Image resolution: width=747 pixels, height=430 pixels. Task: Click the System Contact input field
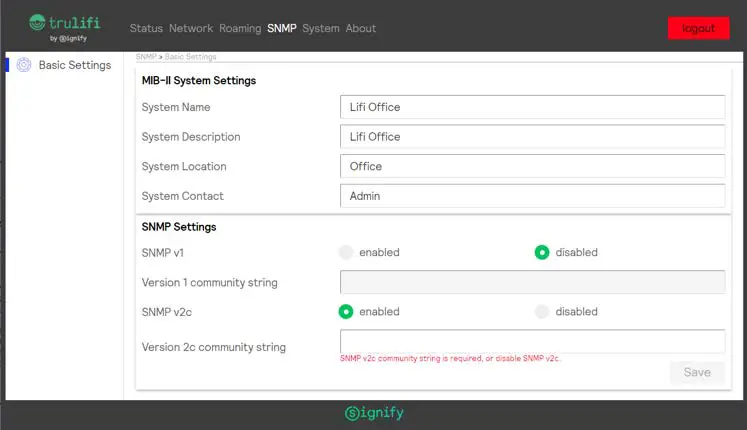533,196
